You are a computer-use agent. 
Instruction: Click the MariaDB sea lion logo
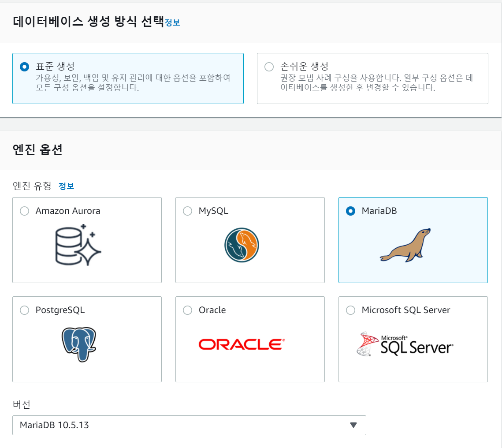point(405,245)
